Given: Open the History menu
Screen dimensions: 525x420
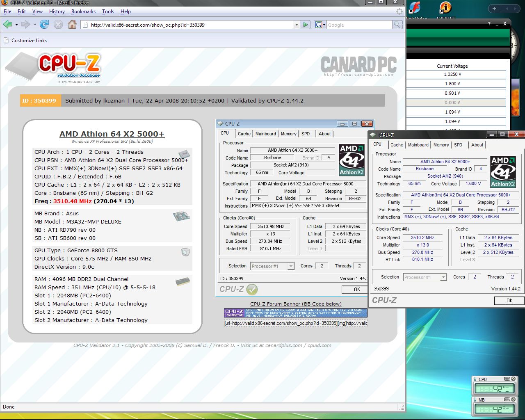Looking at the screenshot, I should click(x=57, y=11).
